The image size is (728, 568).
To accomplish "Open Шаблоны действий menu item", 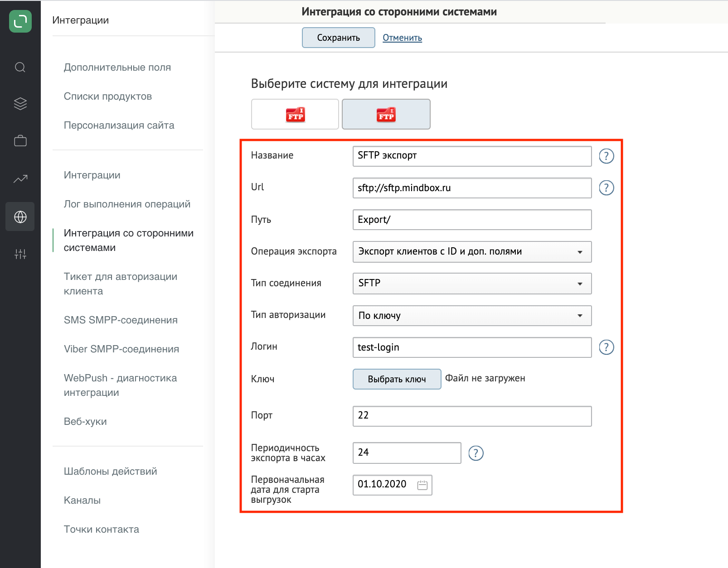I will coord(111,472).
